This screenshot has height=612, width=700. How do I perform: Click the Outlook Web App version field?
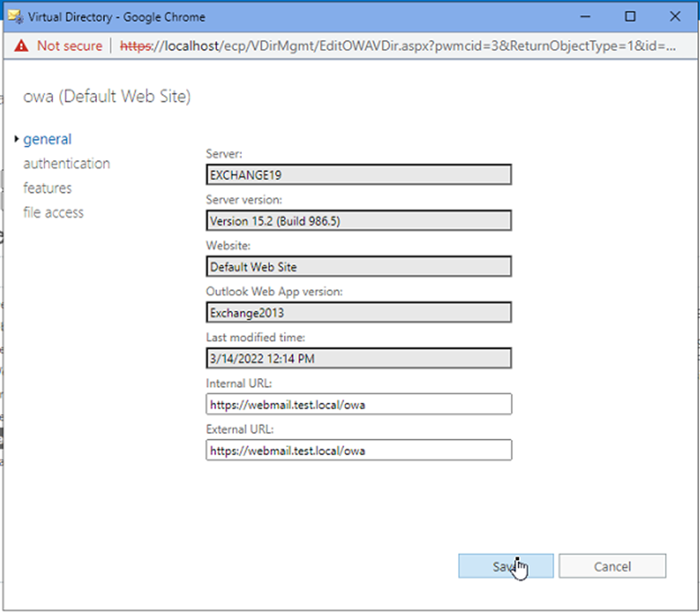[359, 312]
